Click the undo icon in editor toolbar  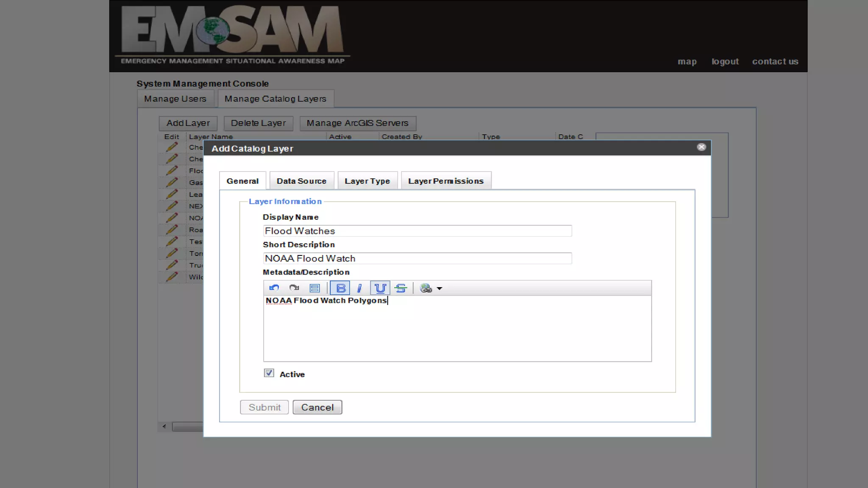[x=274, y=288]
